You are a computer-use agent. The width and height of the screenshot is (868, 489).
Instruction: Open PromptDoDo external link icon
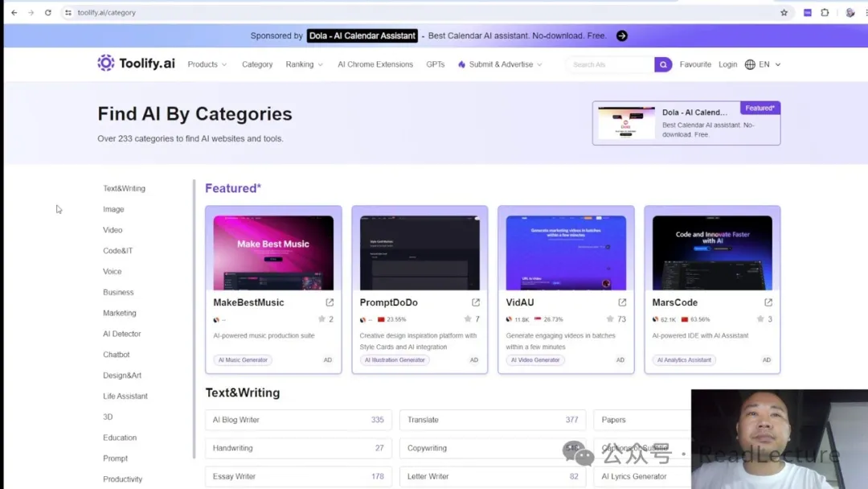[476, 302]
